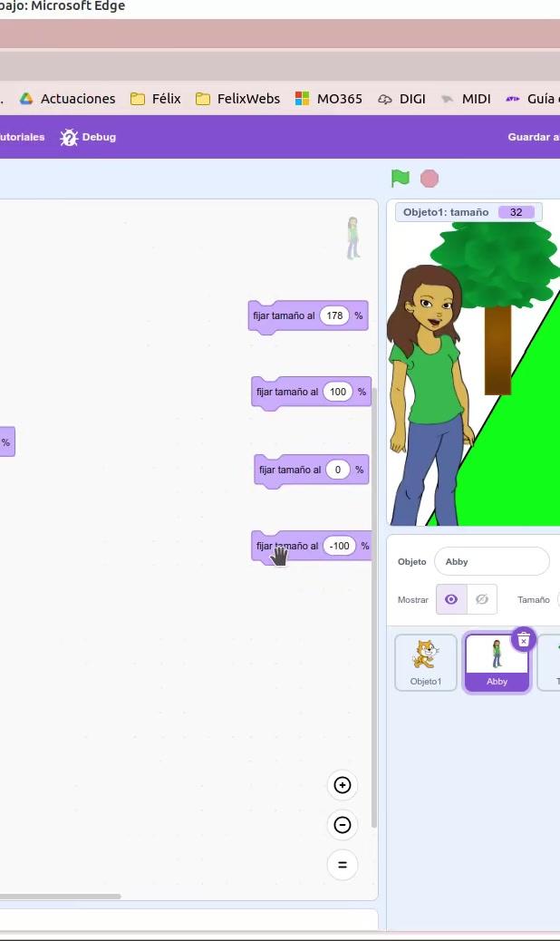Select the Abby sprite thumbnail
560x941 pixels.
tap(497, 663)
